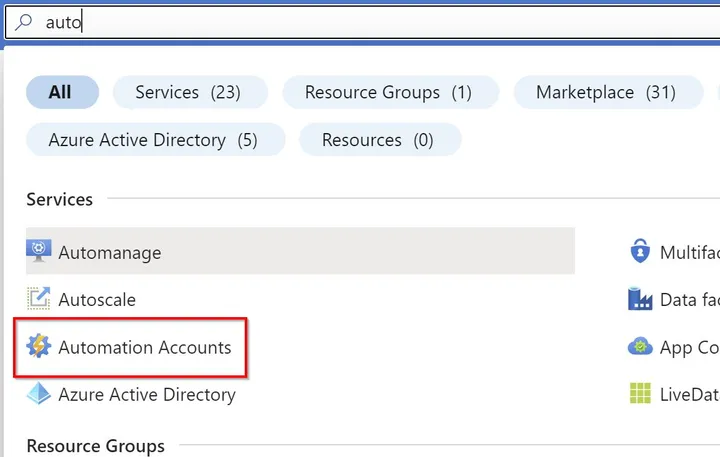Filter results by Services (23)
Screen dimensions: 720x457
coord(190,92)
